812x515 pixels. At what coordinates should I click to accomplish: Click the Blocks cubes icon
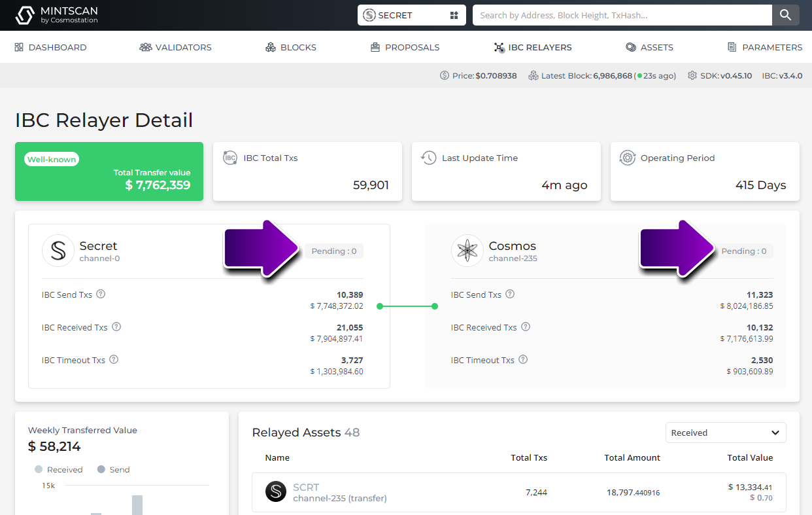[271, 47]
